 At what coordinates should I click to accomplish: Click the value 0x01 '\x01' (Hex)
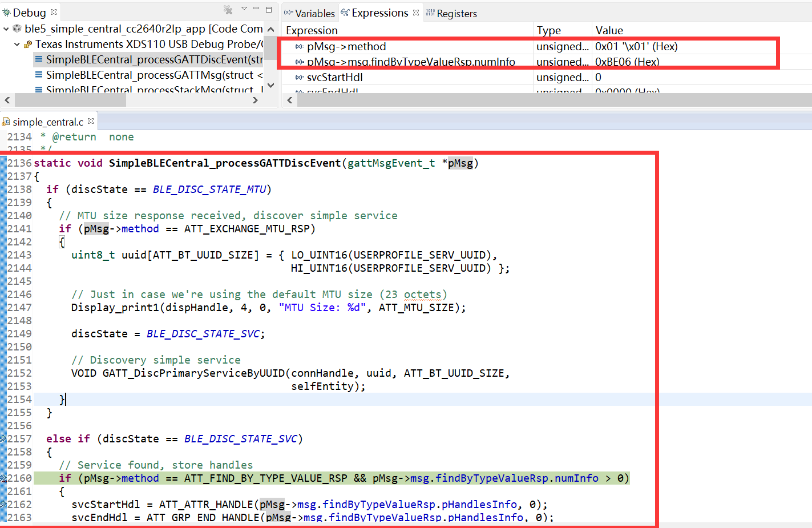pyautogui.click(x=636, y=46)
